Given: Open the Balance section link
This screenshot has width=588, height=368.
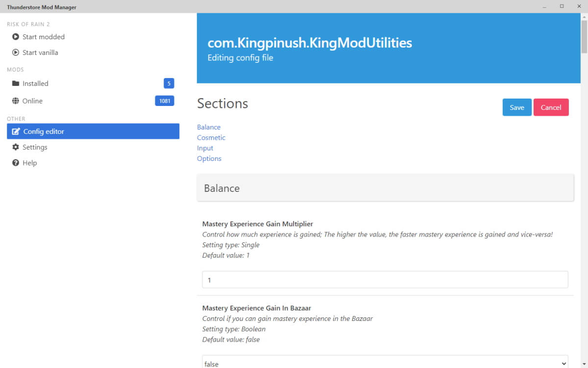Looking at the screenshot, I should point(209,127).
